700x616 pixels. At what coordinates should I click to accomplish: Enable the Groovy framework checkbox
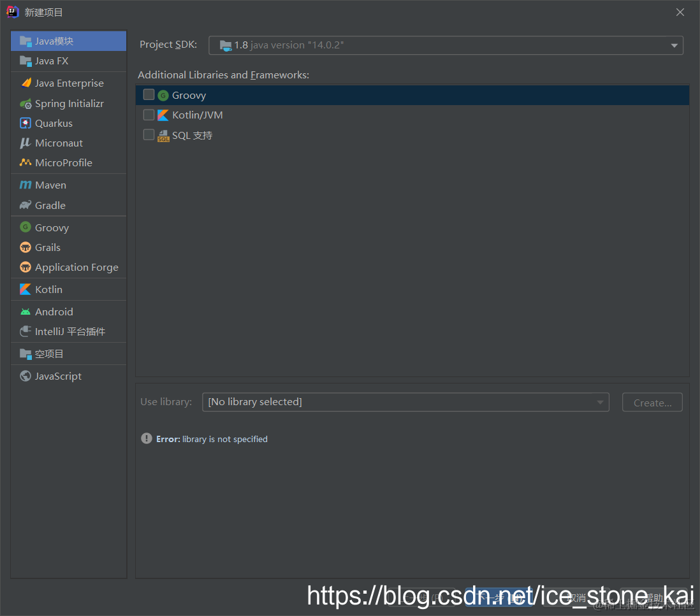[149, 94]
